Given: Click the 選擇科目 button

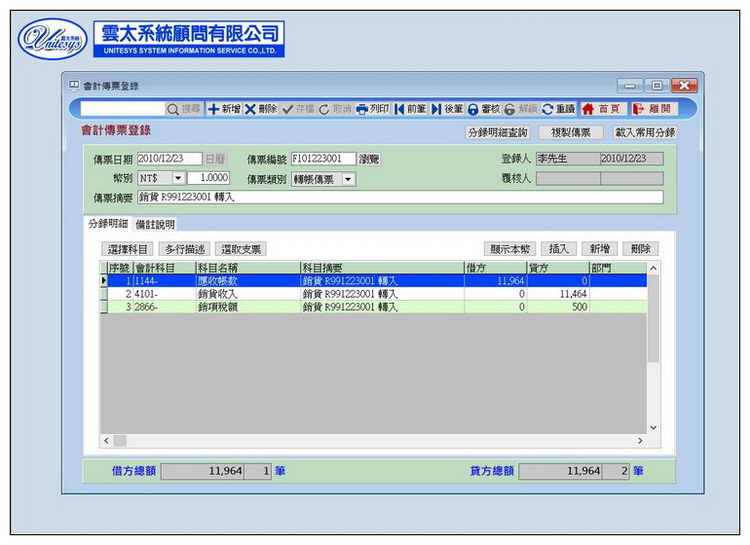Looking at the screenshot, I should click(128, 249).
